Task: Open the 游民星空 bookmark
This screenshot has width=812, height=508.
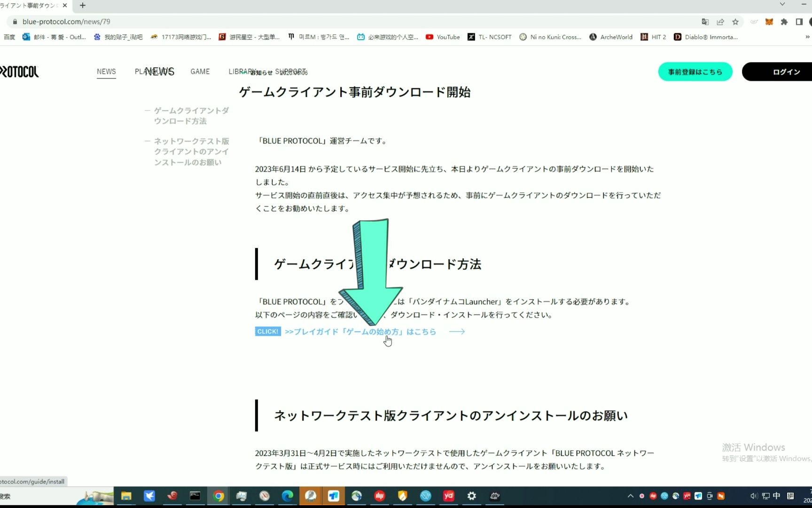Action: coord(249,37)
